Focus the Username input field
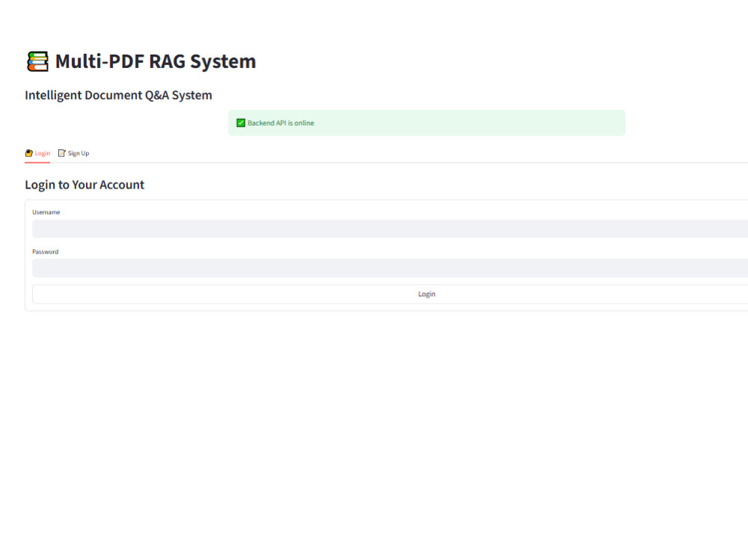This screenshot has height=560, width=748. tap(390, 229)
